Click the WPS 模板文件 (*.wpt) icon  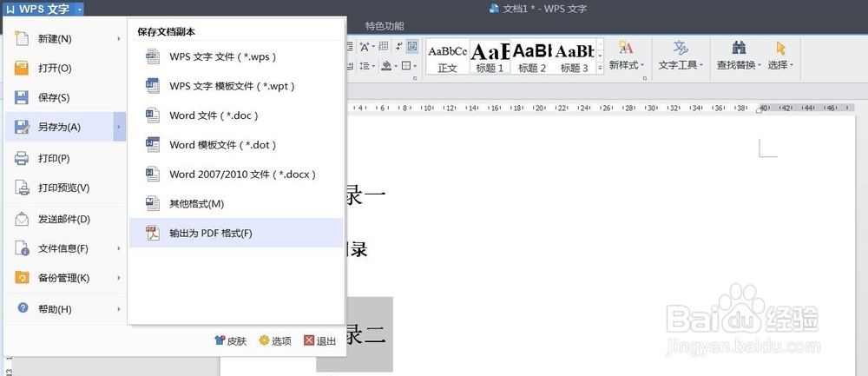point(152,86)
